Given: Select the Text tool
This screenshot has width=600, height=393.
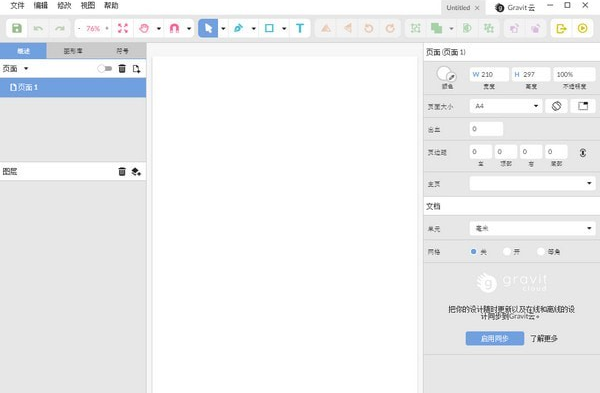Looking at the screenshot, I should pyautogui.click(x=300, y=28).
